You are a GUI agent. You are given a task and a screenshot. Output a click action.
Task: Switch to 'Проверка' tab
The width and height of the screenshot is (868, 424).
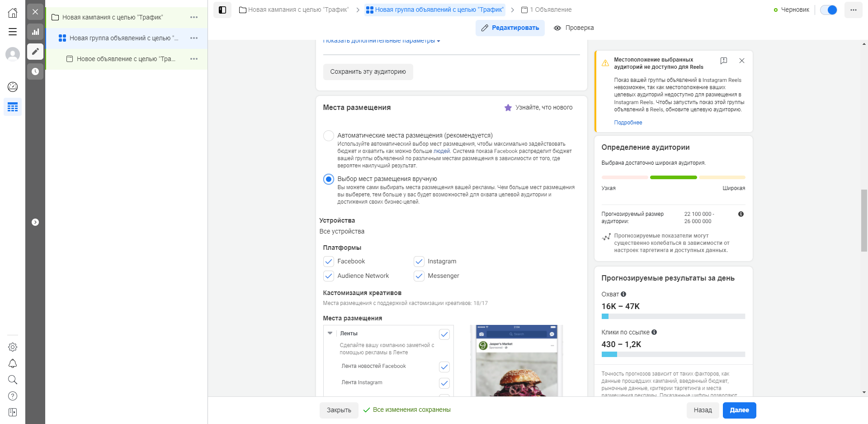pos(574,28)
